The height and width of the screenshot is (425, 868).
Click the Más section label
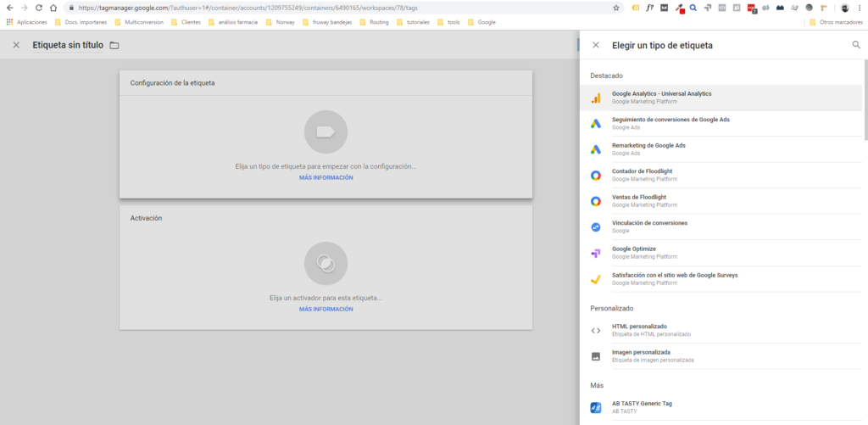pyautogui.click(x=597, y=385)
